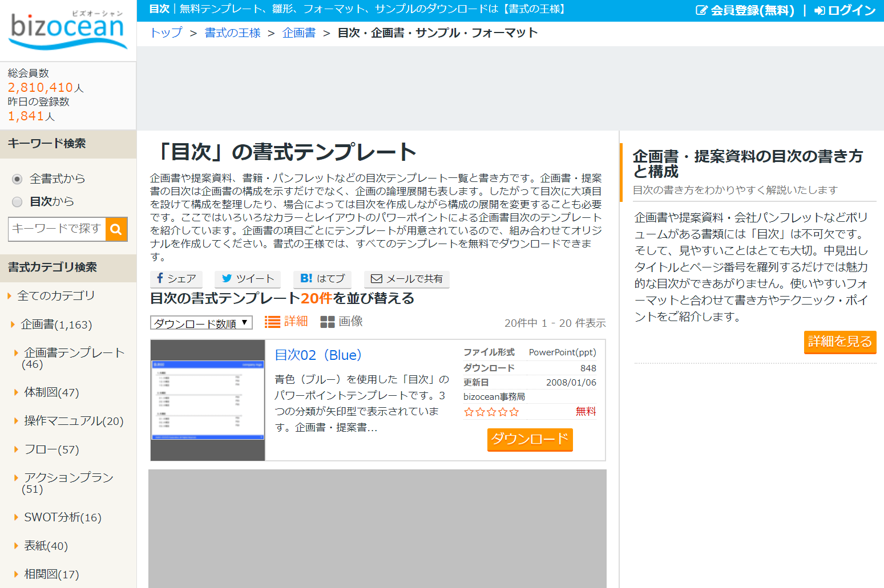Viewport: 884px width, 588px height.
Task: Click bizocean事務局 author name
Action: (494, 396)
